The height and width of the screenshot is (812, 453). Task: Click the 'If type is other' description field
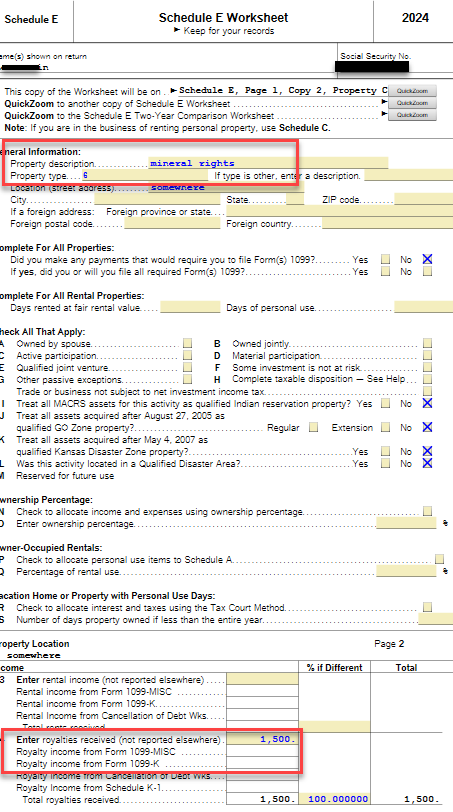click(x=408, y=176)
